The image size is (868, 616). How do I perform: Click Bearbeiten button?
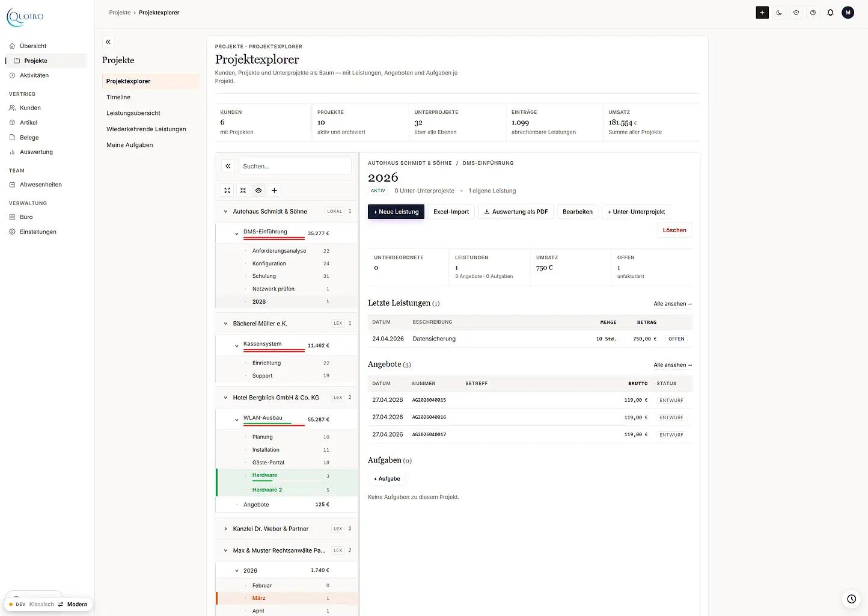coord(578,212)
